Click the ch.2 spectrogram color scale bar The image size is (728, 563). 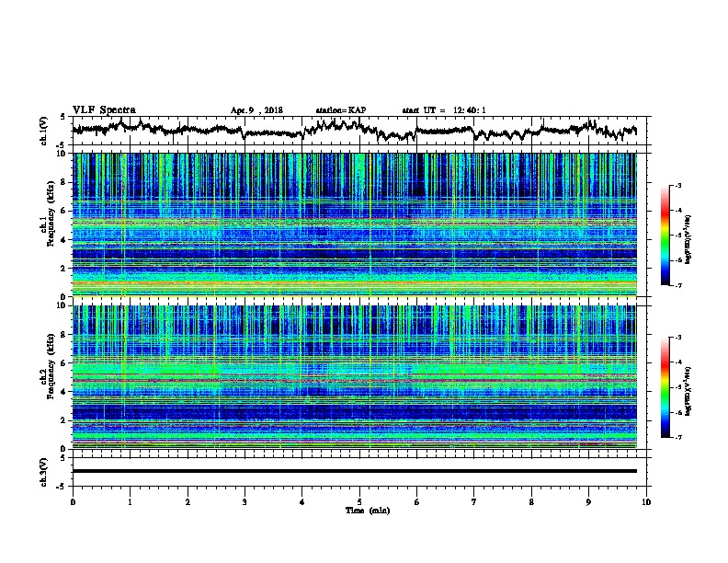[x=665, y=387]
